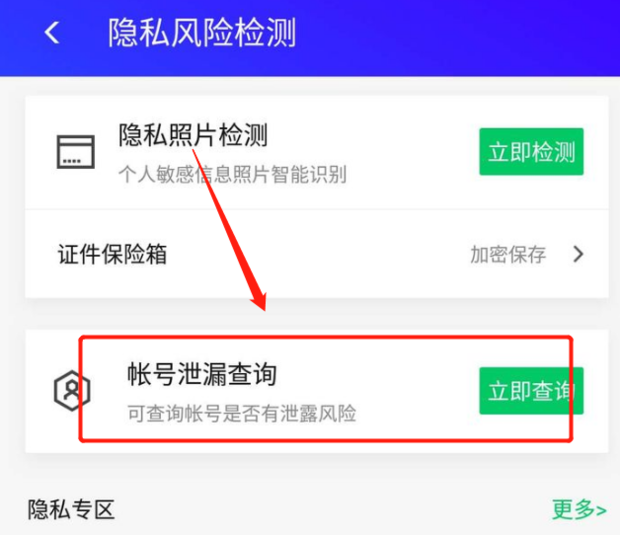The image size is (620, 535).
Task: Open the 更多> link
Action: pyautogui.click(x=579, y=509)
